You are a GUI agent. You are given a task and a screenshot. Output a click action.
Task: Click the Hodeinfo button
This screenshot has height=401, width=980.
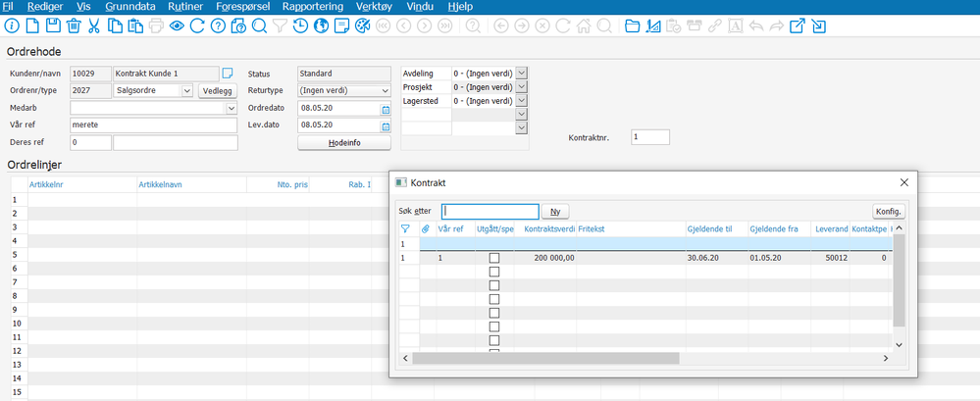343,143
